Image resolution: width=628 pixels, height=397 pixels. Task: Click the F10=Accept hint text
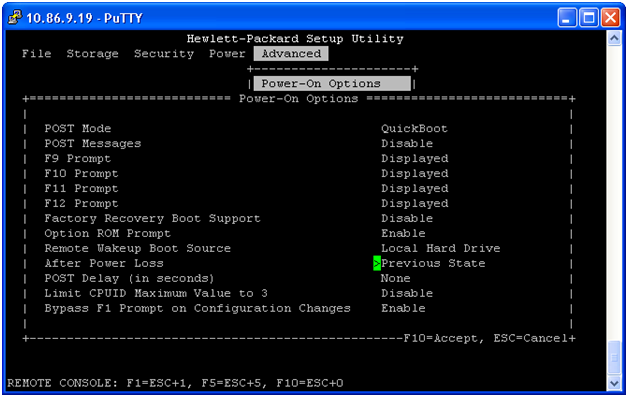(441, 339)
